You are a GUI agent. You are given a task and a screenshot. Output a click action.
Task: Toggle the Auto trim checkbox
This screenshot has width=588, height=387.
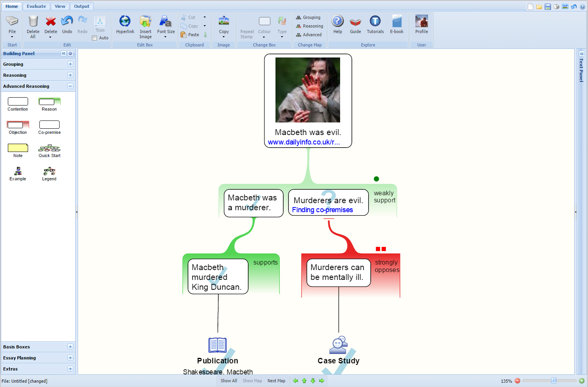[x=95, y=38]
